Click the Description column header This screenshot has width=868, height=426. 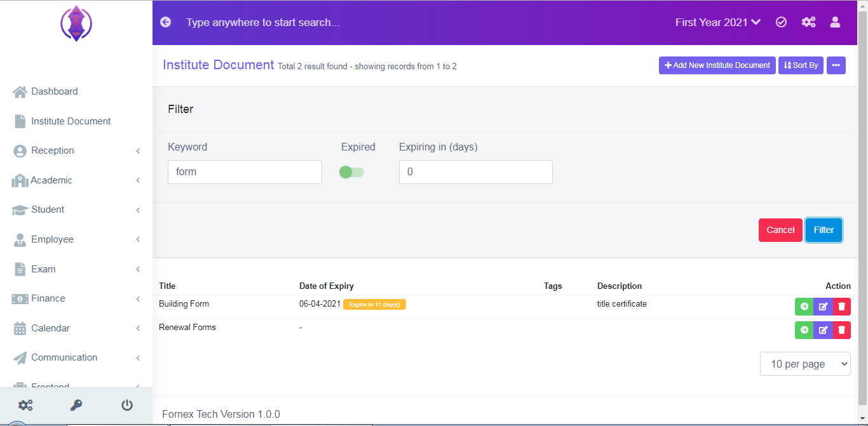point(620,286)
